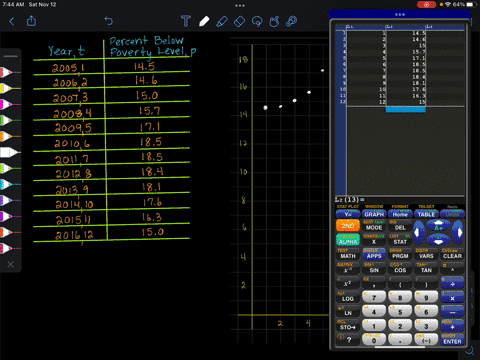This screenshot has width=480, height=360.
Task: Select the highlighted empty L2 entry cell
Action: coord(406,109)
